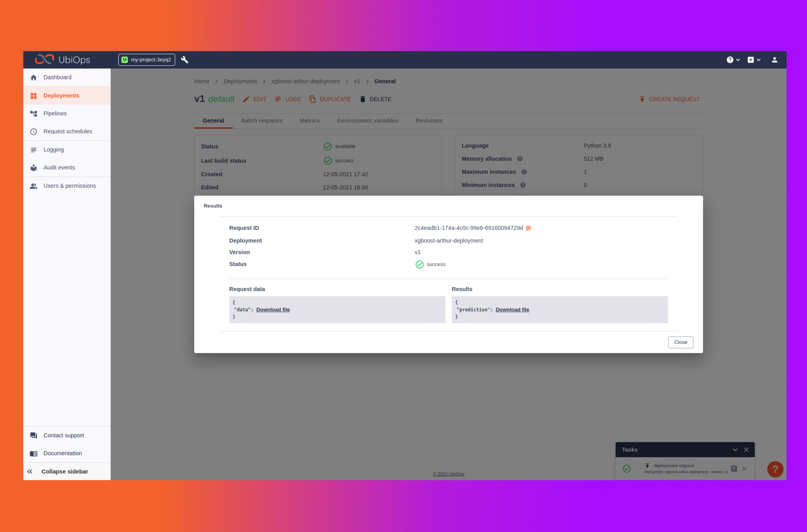Click the clipboard icon in Tasks panel
This screenshot has height=532, width=807.
pyautogui.click(x=734, y=468)
